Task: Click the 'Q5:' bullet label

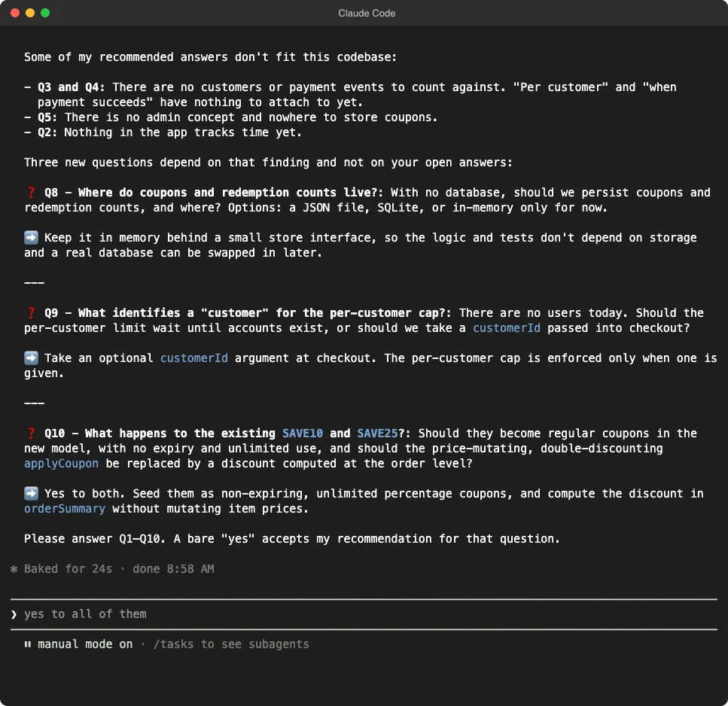Action: pyautogui.click(x=47, y=117)
